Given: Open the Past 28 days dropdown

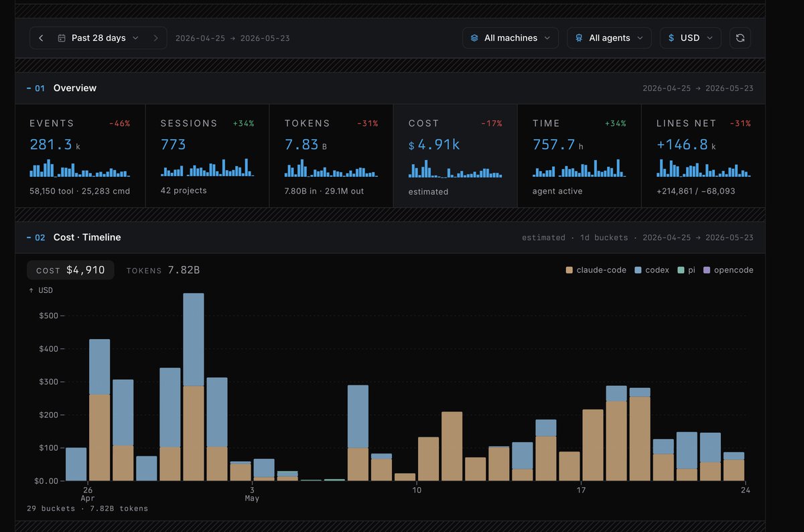Looking at the screenshot, I should 98,38.
